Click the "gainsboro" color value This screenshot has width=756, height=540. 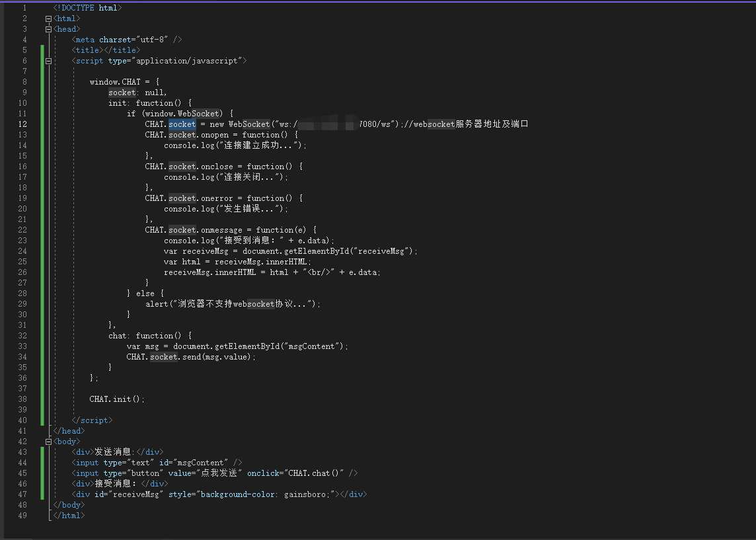(x=305, y=494)
